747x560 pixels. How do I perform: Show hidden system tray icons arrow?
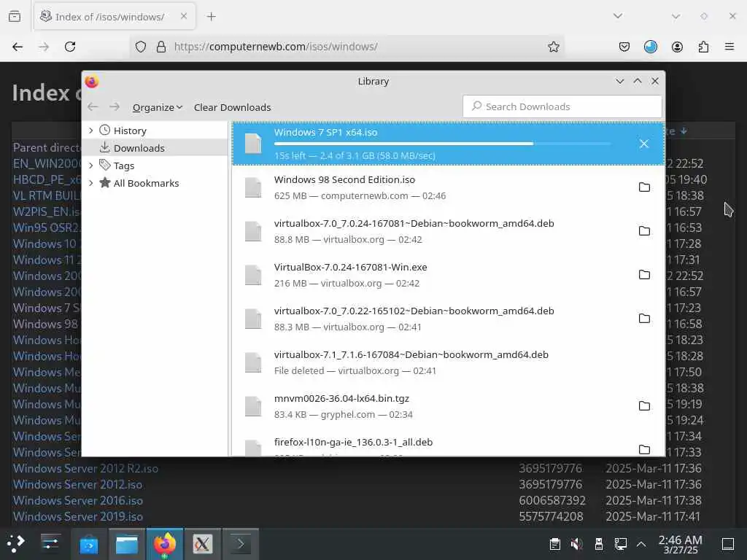641,544
